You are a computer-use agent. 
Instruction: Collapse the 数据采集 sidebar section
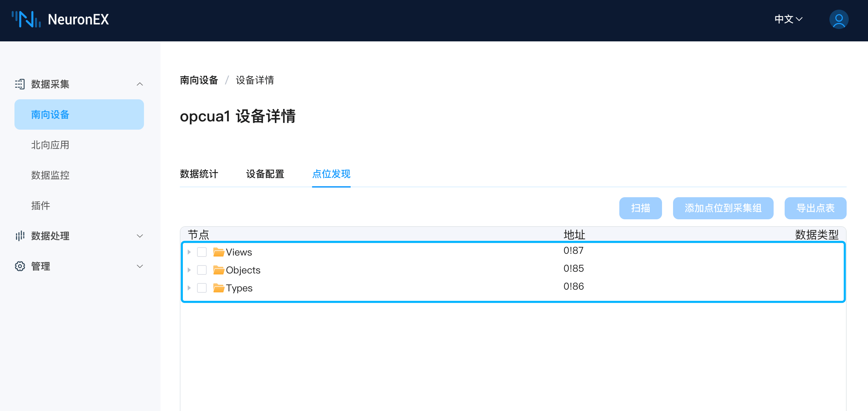[139, 84]
